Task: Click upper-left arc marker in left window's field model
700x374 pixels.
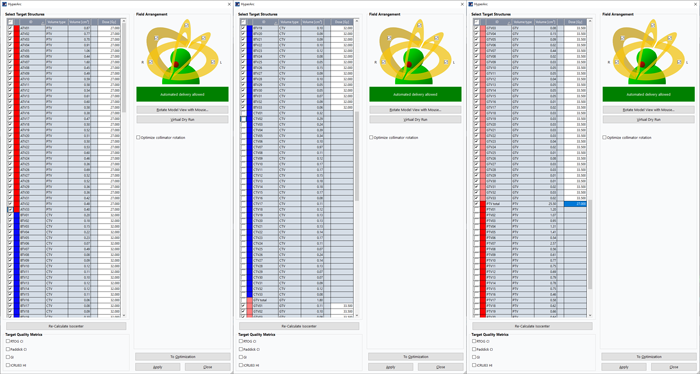Action: [157, 38]
